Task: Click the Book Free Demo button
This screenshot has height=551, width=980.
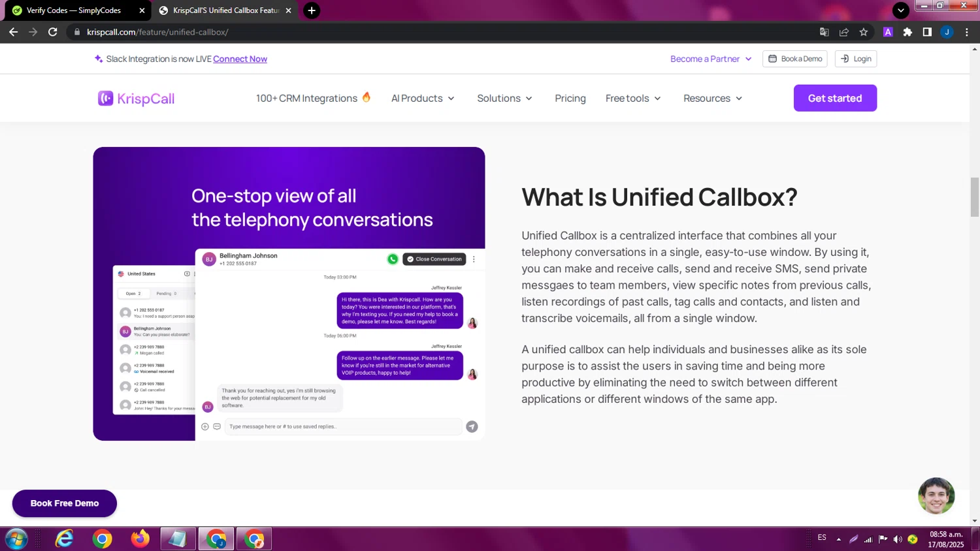Action: point(65,503)
